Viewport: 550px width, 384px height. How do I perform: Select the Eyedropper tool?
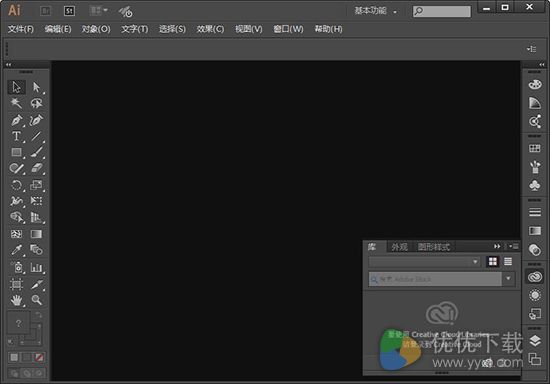(16, 250)
